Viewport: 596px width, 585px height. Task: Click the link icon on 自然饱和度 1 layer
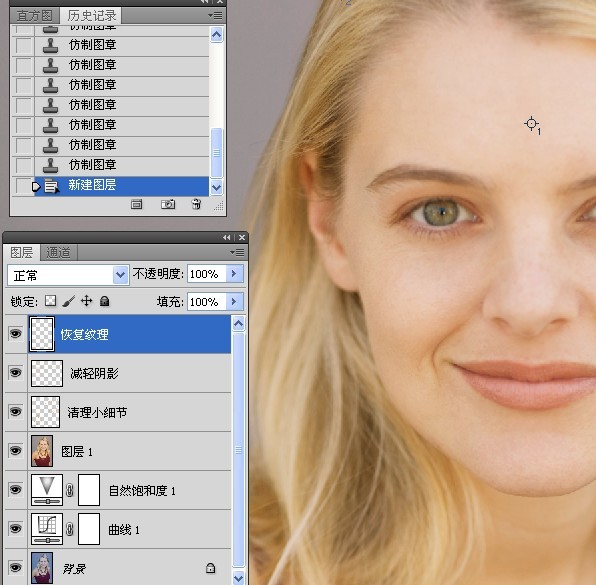tap(70, 490)
